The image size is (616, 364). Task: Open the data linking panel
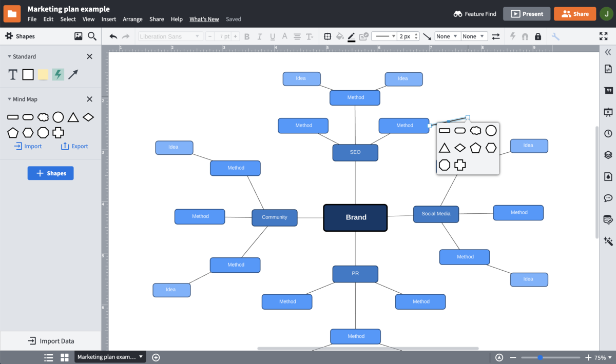click(608, 219)
